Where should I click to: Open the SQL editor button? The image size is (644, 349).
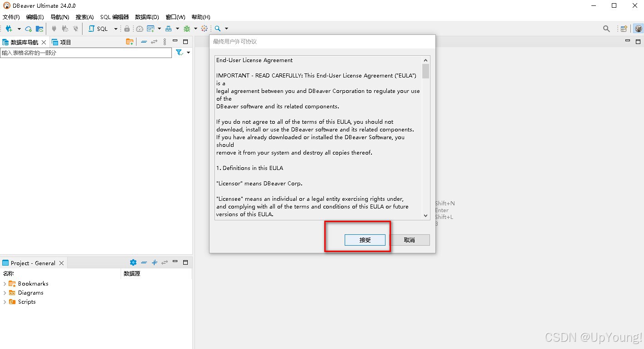(x=98, y=29)
